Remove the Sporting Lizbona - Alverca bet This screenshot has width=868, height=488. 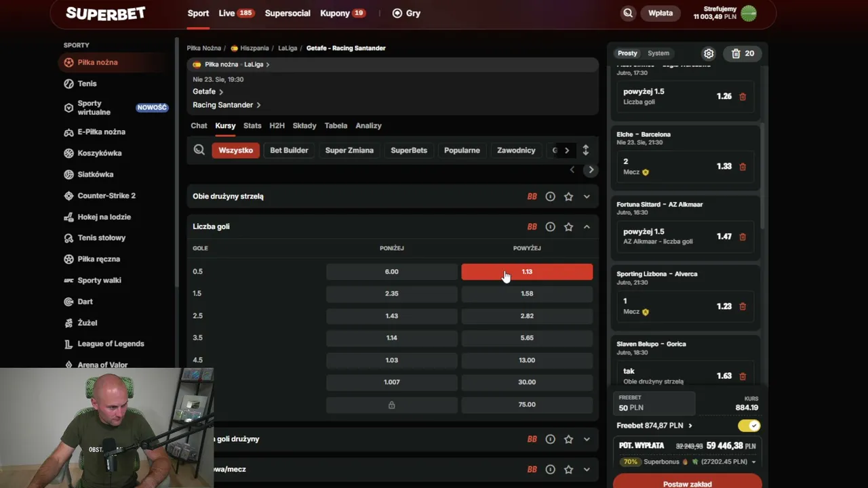click(x=743, y=306)
